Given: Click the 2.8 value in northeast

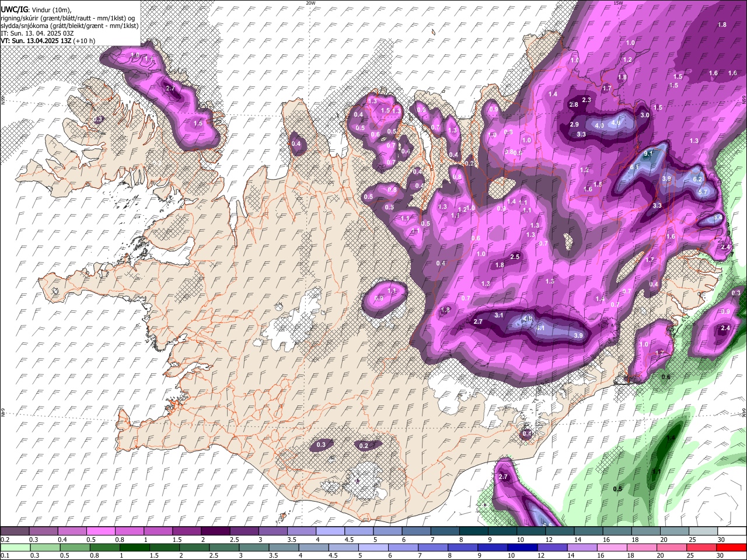Looking at the screenshot, I should coord(573,105).
